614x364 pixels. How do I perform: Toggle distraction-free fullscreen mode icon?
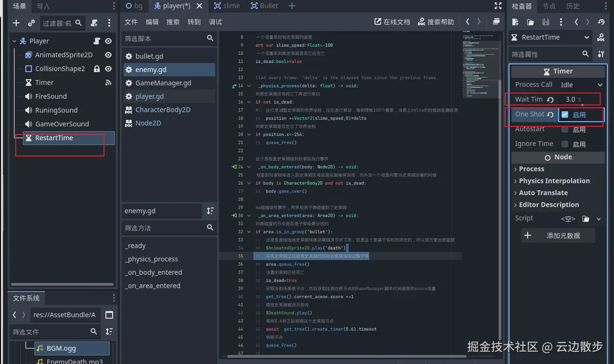click(498, 6)
